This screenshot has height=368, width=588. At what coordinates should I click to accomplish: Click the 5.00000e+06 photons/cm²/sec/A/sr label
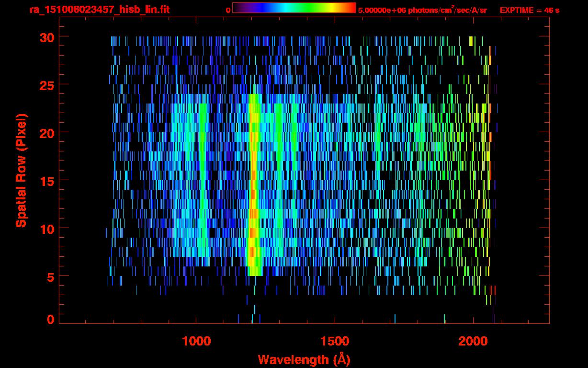point(422,10)
